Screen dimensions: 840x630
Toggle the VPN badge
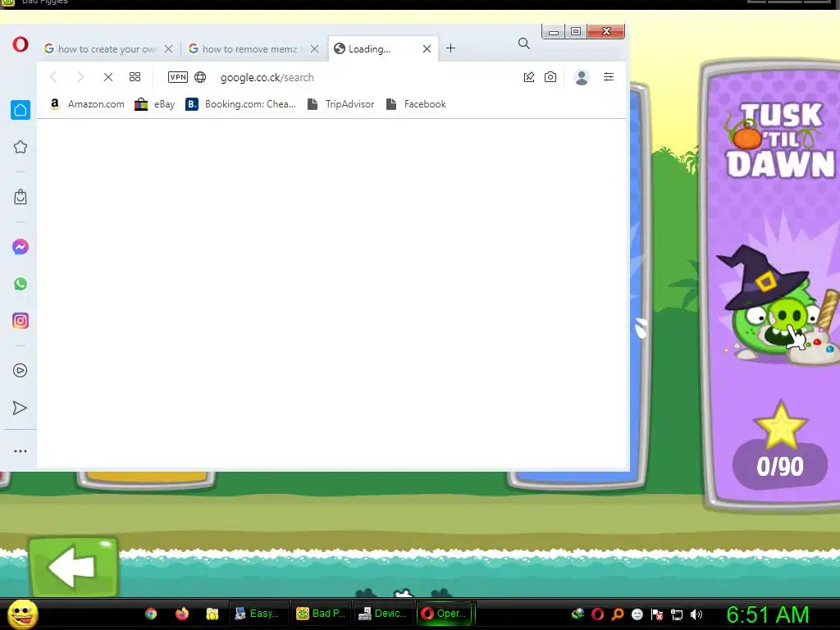tap(178, 77)
